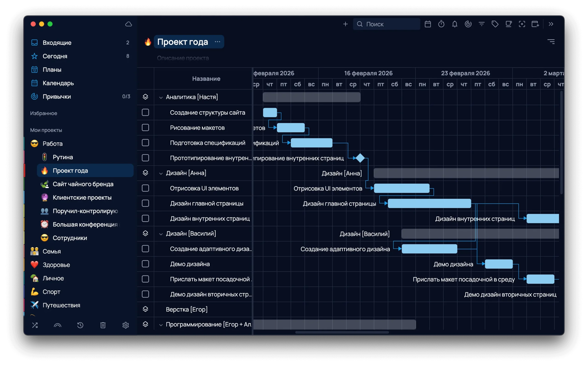
Task: Open the history icon at sidebar bottom
Action: pos(80,325)
